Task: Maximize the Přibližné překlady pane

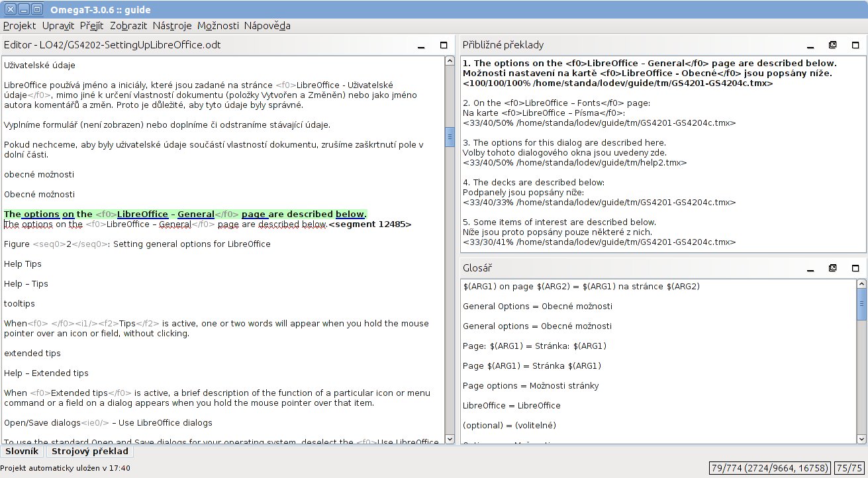Action: (x=855, y=46)
